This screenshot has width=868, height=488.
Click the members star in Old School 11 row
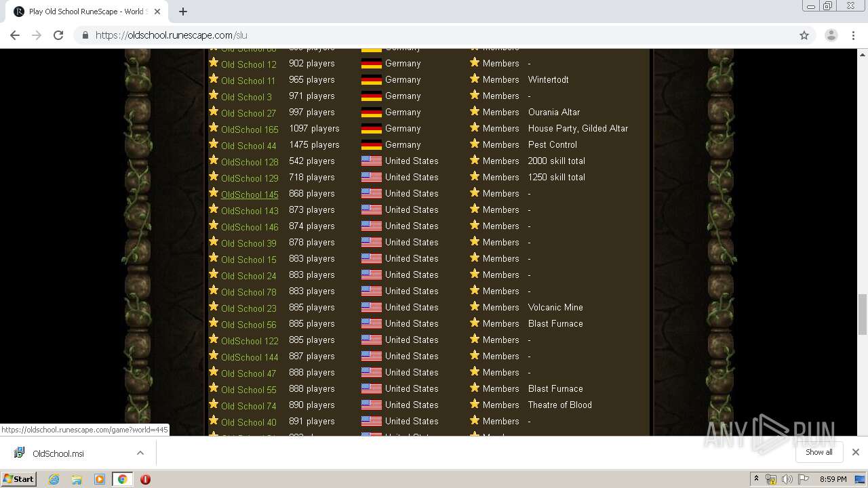tap(475, 79)
